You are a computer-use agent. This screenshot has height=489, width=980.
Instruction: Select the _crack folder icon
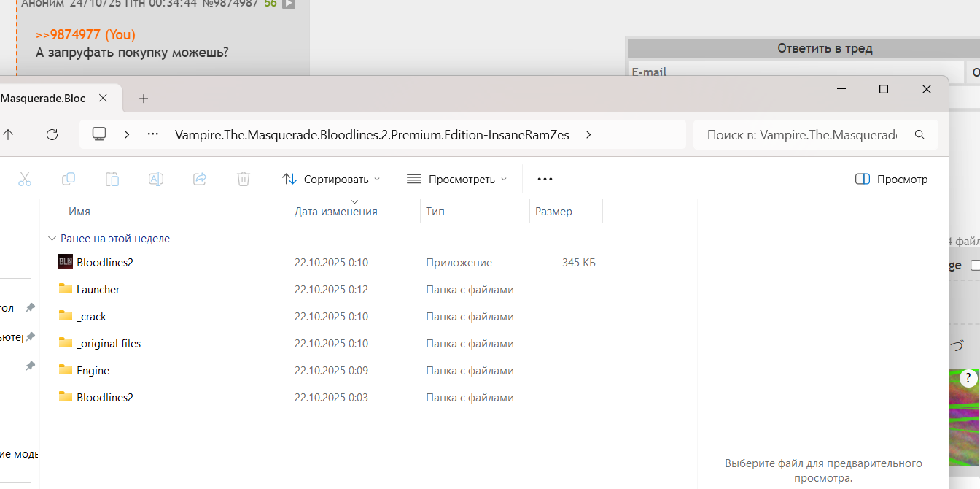tap(66, 316)
